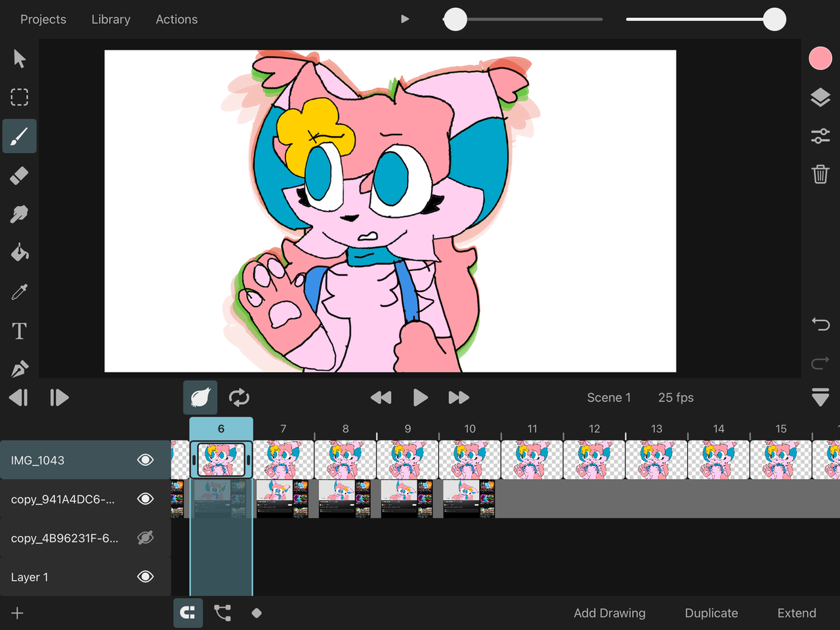Select IMG_1043 thumbnail at frame 12
This screenshot has width=840, height=630.
pyautogui.click(x=595, y=459)
